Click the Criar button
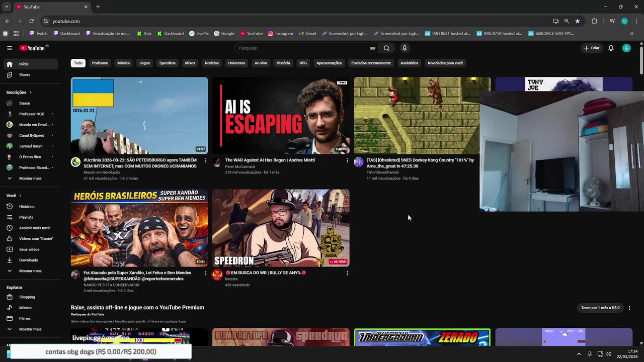 tap(592, 48)
